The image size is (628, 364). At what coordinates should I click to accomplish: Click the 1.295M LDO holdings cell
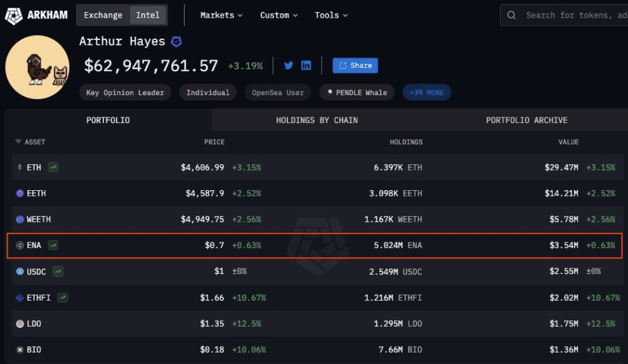(x=398, y=323)
